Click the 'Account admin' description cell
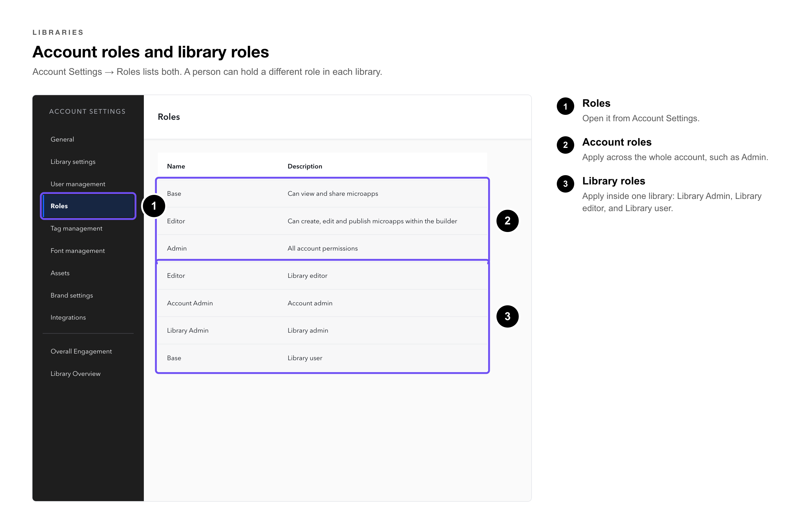 coord(310,303)
